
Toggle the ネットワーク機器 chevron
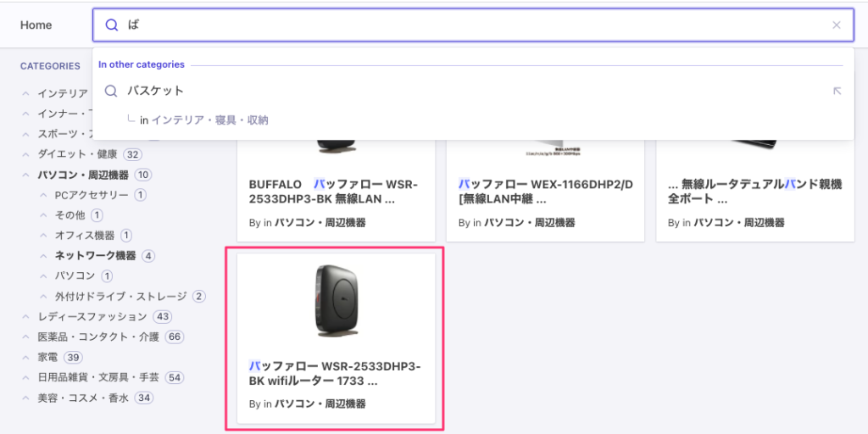tap(43, 256)
